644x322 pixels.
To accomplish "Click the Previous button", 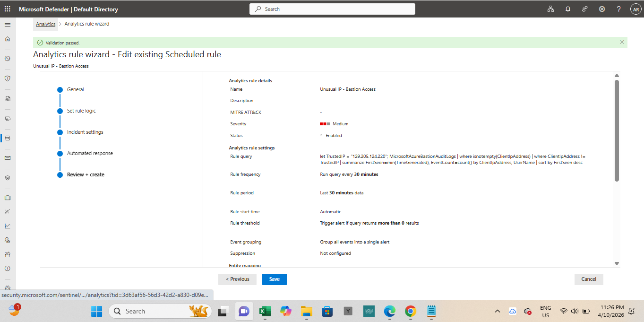I will (237, 279).
